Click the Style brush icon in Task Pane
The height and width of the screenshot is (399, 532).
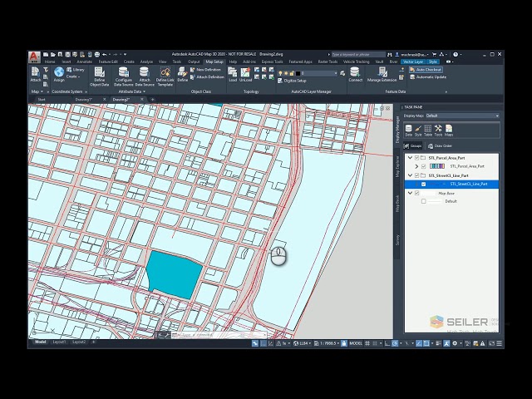(418, 131)
